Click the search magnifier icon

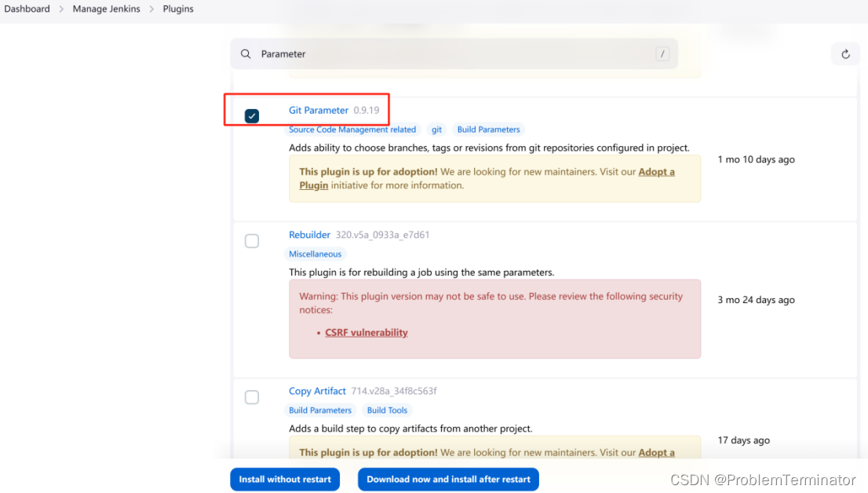tap(245, 53)
